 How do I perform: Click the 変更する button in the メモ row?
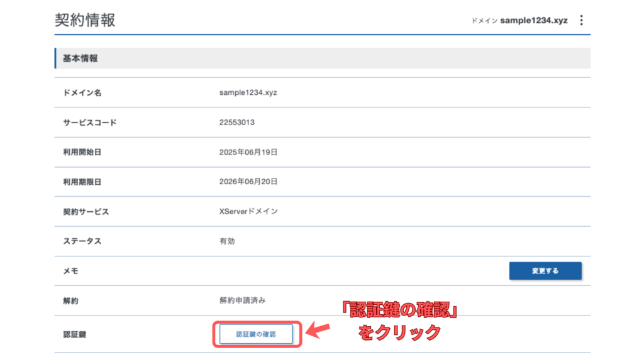coord(545,271)
